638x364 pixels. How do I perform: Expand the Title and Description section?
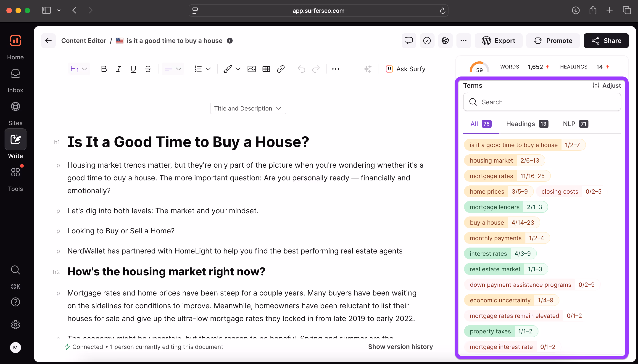point(248,108)
